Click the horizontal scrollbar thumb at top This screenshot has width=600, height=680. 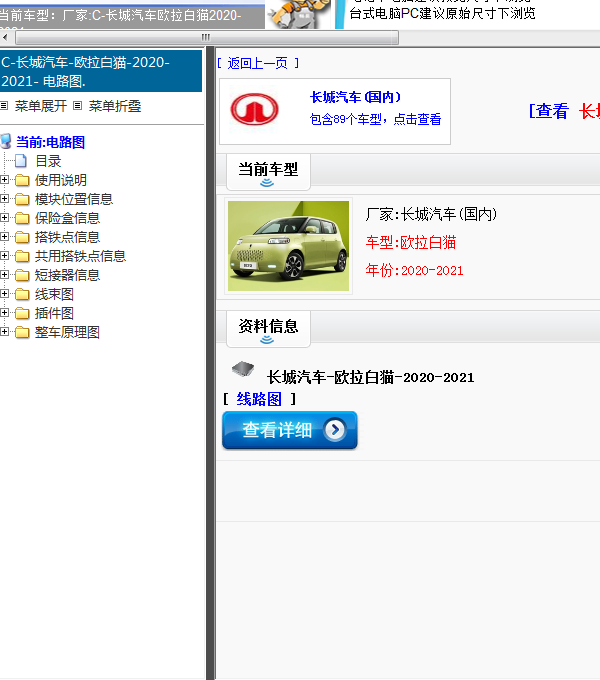207,37
